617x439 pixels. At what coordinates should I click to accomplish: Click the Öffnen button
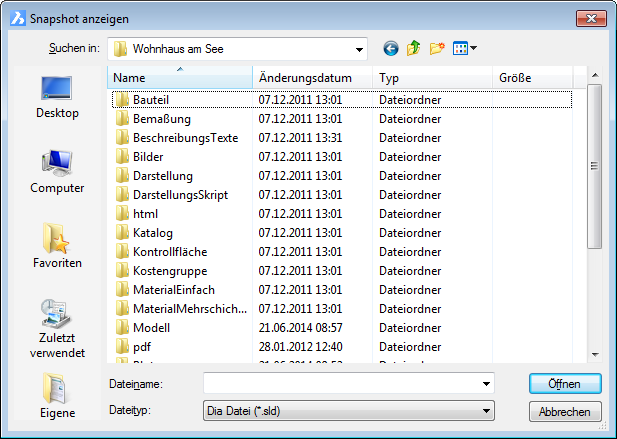[x=565, y=383]
